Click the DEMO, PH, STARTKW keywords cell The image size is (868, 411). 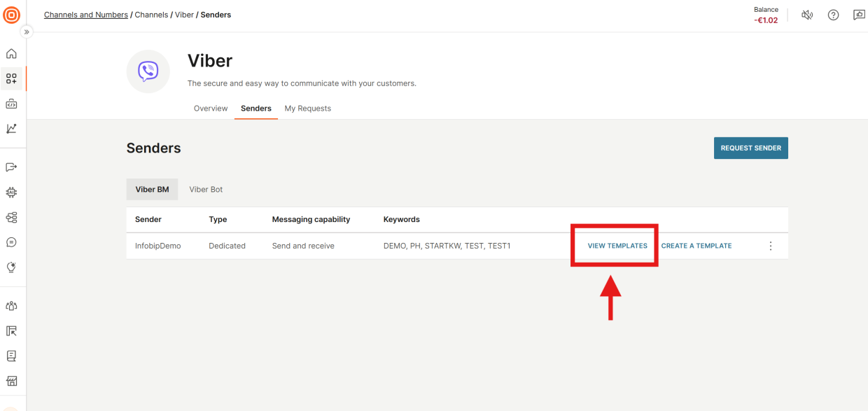pos(447,246)
